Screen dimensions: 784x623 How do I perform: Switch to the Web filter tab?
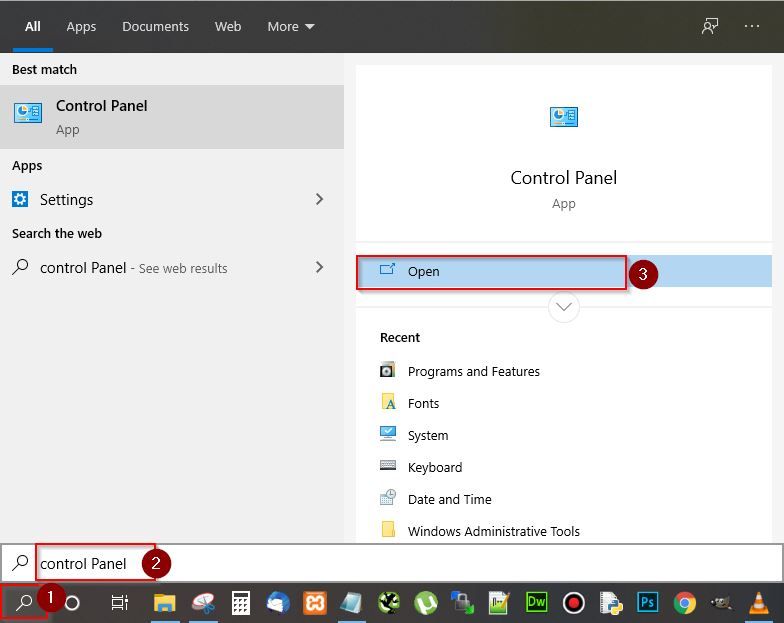228,26
